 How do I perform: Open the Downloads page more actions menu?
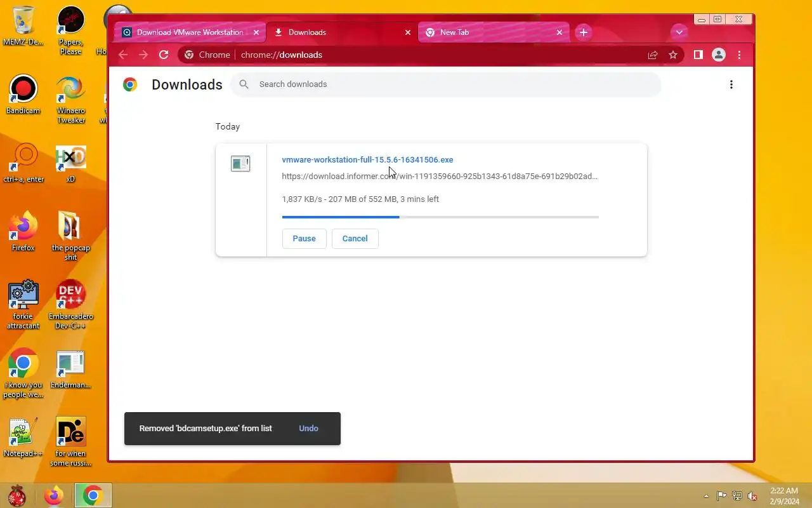coord(731,84)
